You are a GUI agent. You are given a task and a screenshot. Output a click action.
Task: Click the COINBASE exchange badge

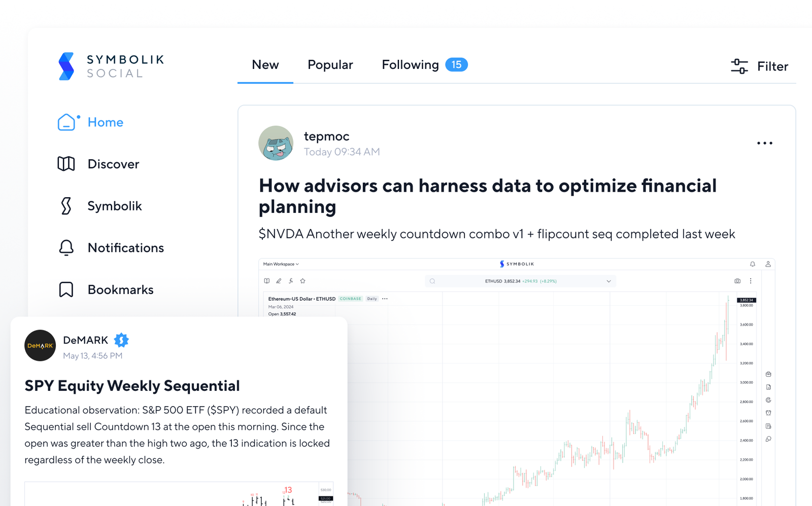[x=350, y=299]
